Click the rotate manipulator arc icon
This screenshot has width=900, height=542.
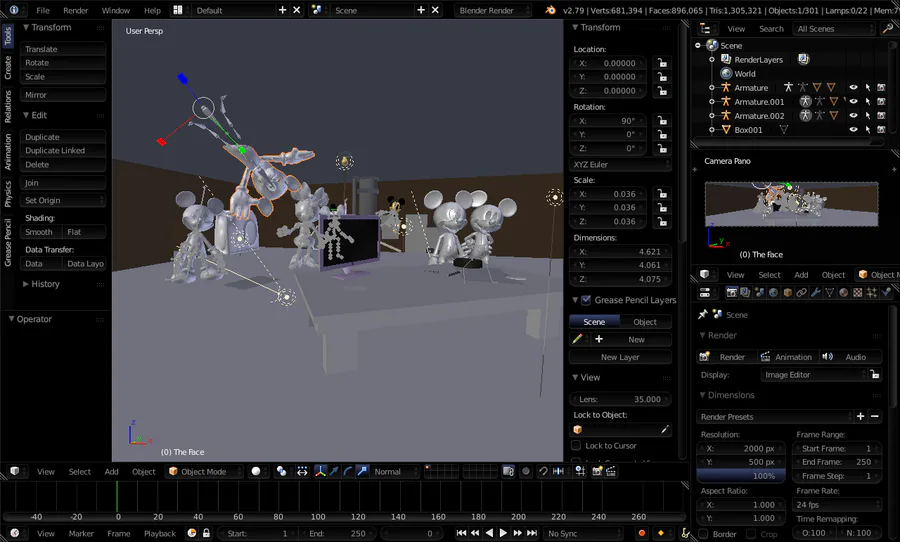348,471
